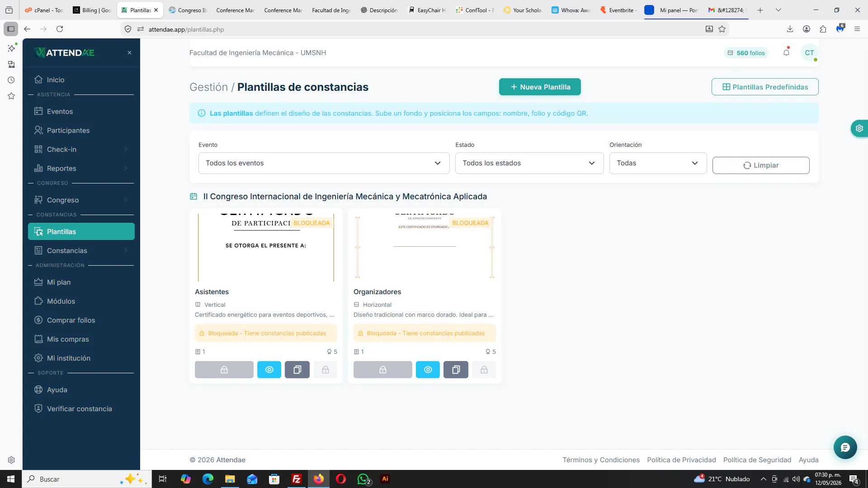Open Mi plan in the sidebar
Image resolution: width=868 pixels, height=488 pixels.
pos(81,282)
